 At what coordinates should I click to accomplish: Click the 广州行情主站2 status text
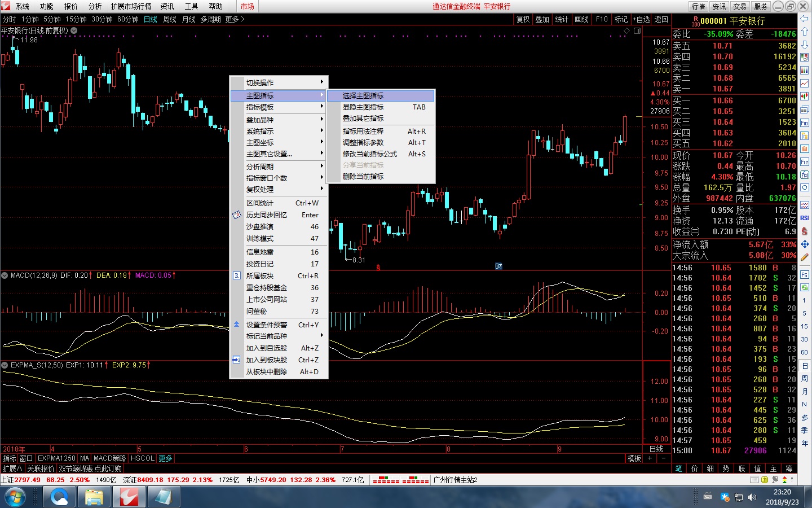[x=456, y=480]
